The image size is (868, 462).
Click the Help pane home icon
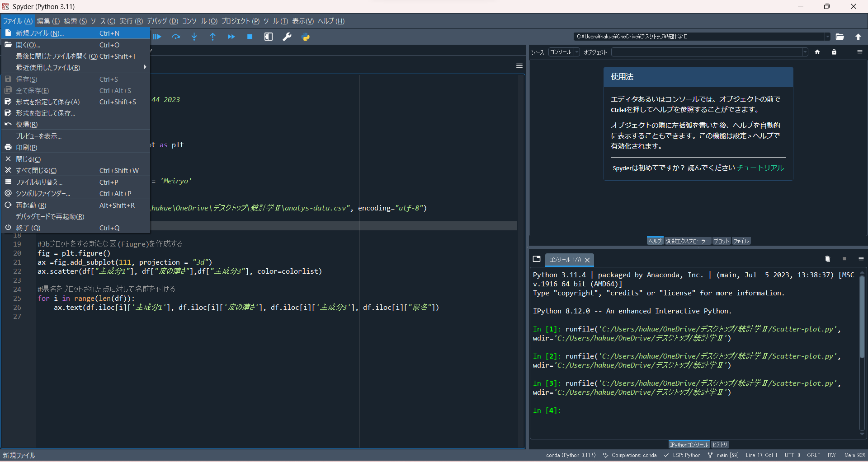coord(817,52)
